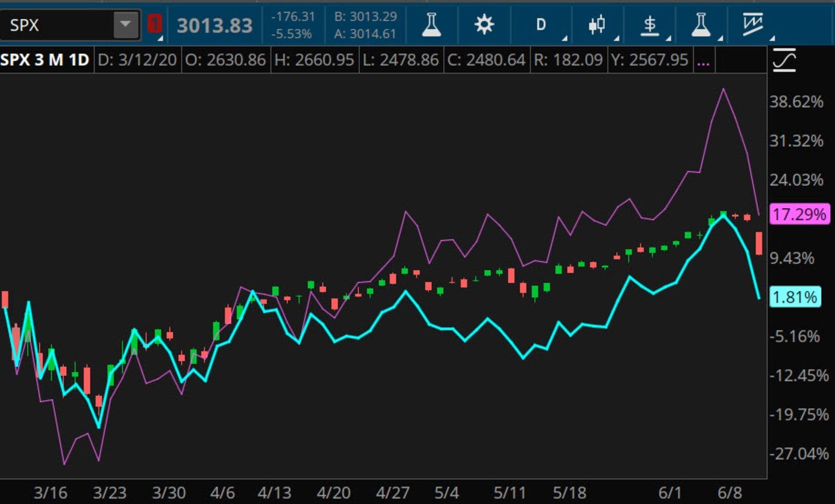Click the cyan 1.81% price bubble
The width and height of the screenshot is (835, 504).
pos(795,296)
